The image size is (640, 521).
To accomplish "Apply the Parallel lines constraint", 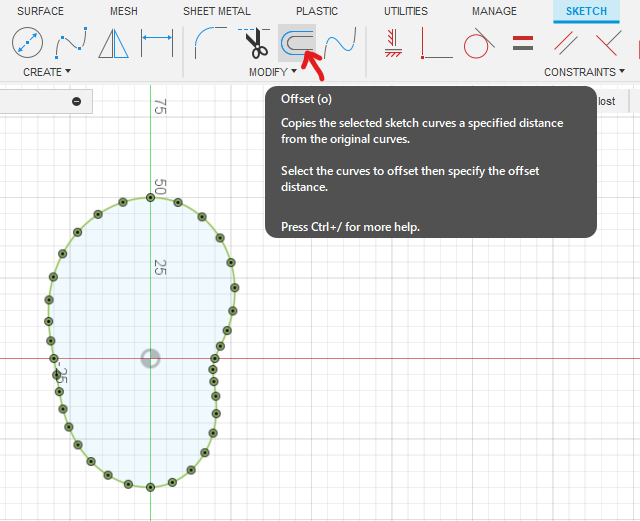I will pos(567,44).
